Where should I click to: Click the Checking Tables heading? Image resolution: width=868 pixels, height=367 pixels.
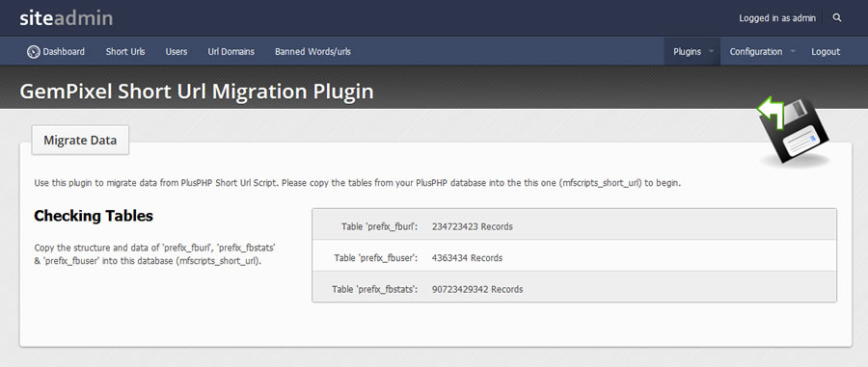click(94, 216)
